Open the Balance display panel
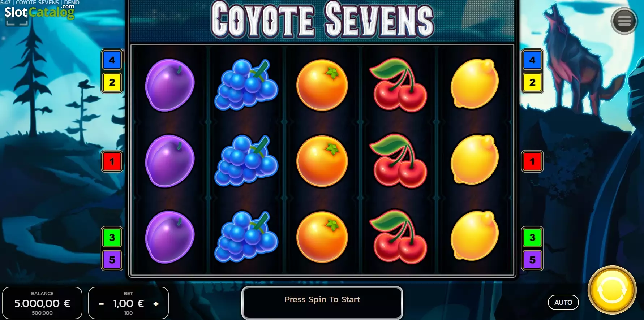Screen dimensions: 644x320 (x=42, y=303)
